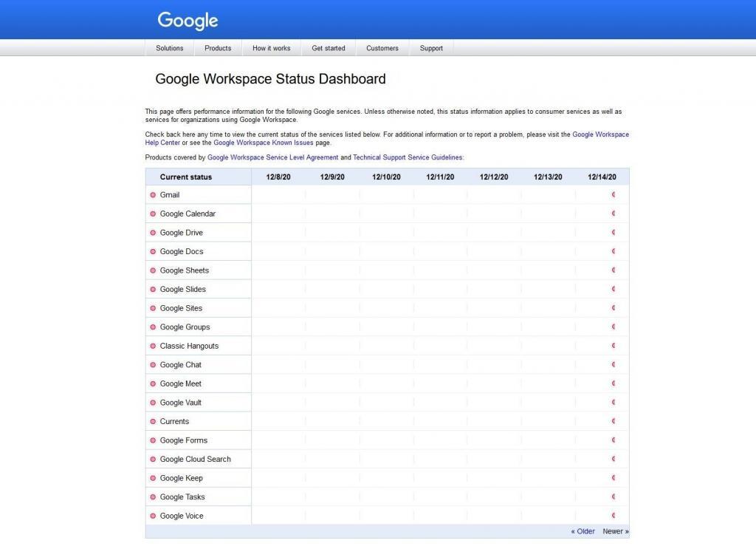The width and height of the screenshot is (756, 546).
Task: Open the Products navigation item
Action: point(218,48)
